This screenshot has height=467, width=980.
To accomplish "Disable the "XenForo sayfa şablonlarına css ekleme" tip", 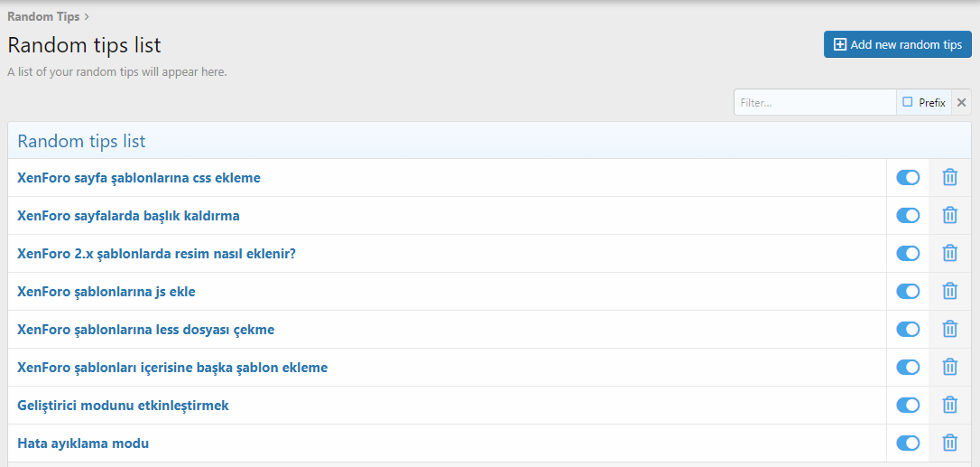I will point(908,178).
